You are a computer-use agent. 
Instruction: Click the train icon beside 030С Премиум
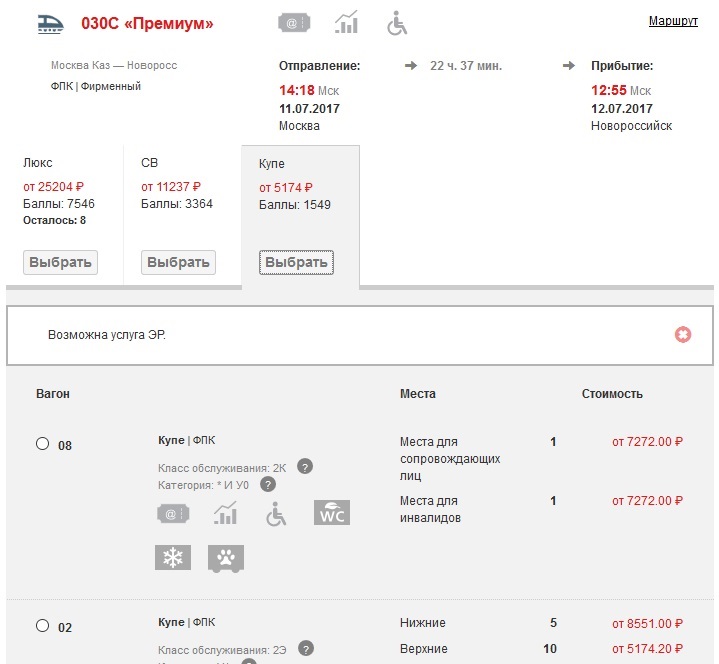(x=48, y=24)
